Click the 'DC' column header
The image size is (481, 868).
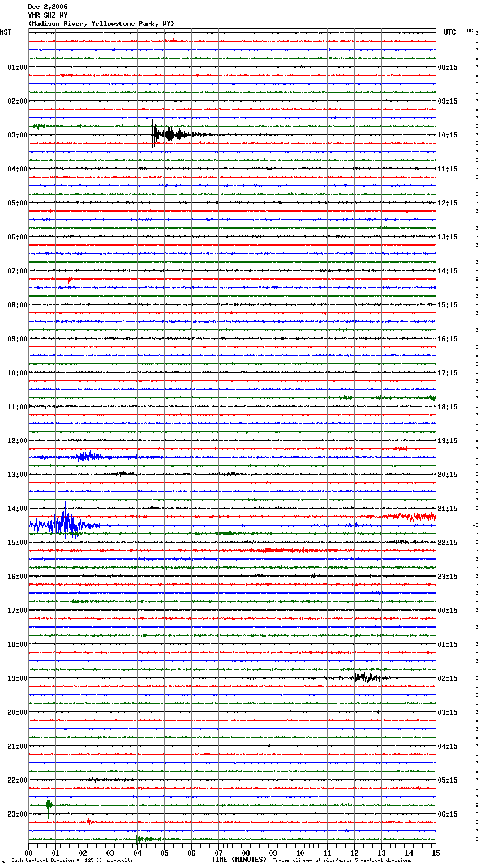click(x=470, y=31)
